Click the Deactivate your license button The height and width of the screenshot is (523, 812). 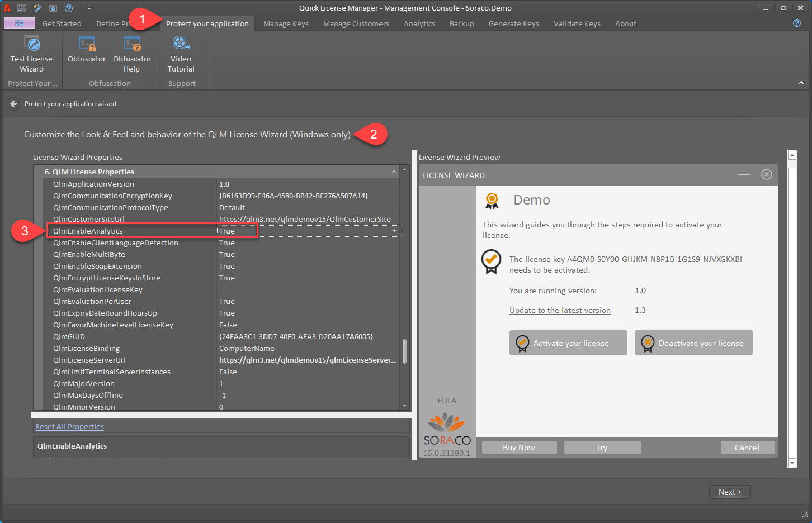(693, 343)
